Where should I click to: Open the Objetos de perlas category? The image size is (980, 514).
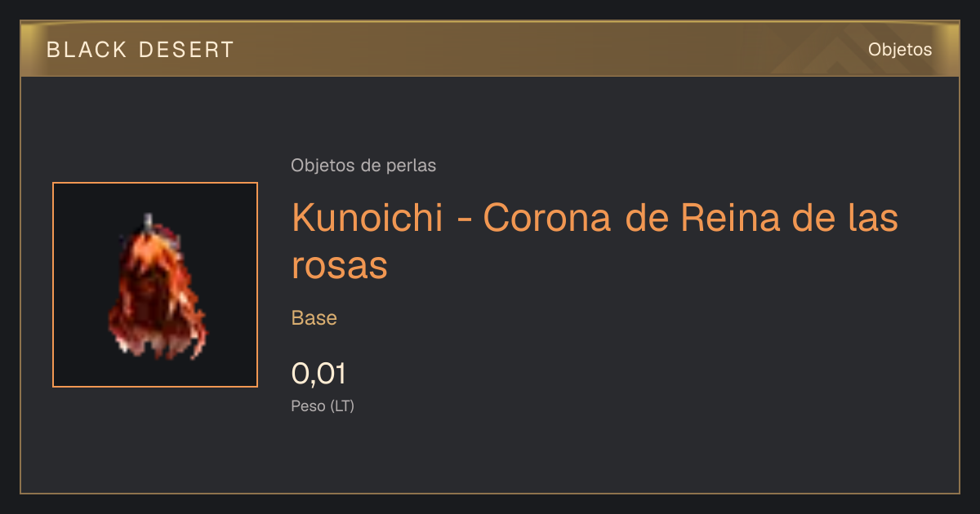(x=363, y=166)
